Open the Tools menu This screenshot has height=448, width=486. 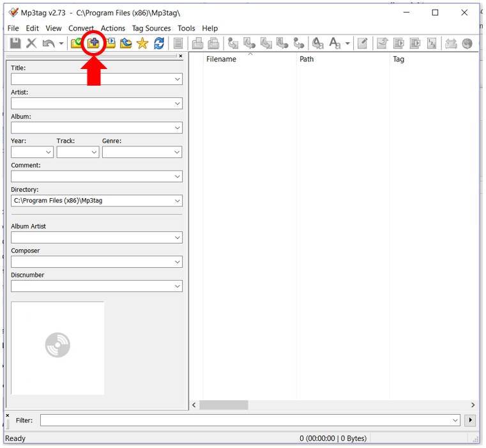(186, 28)
